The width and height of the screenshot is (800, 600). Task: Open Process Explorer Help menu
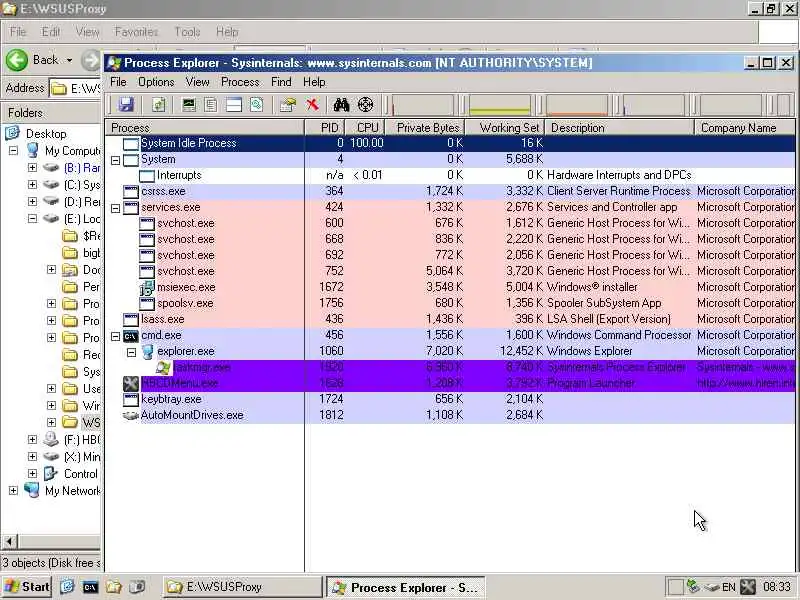coord(314,82)
